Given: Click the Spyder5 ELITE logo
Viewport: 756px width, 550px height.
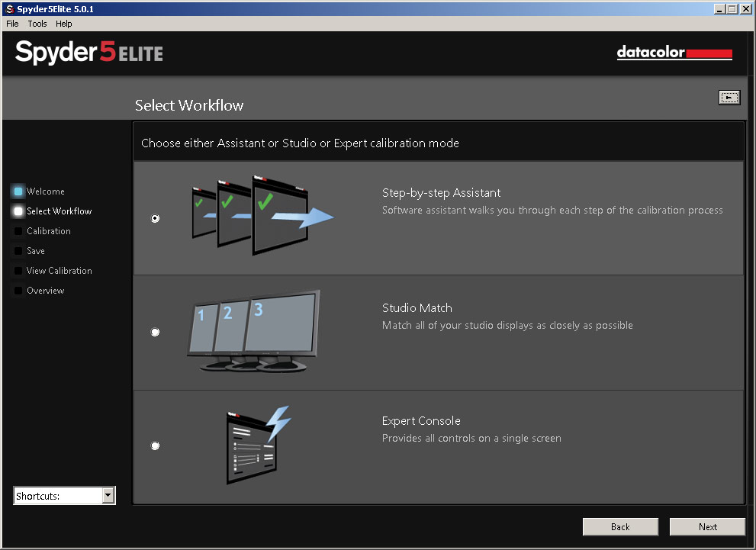Looking at the screenshot, I should click(x=89, y=53).
